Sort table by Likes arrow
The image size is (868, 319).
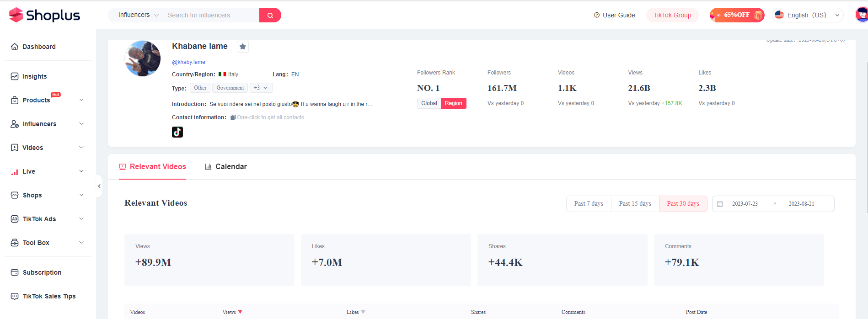click(363, 312)
